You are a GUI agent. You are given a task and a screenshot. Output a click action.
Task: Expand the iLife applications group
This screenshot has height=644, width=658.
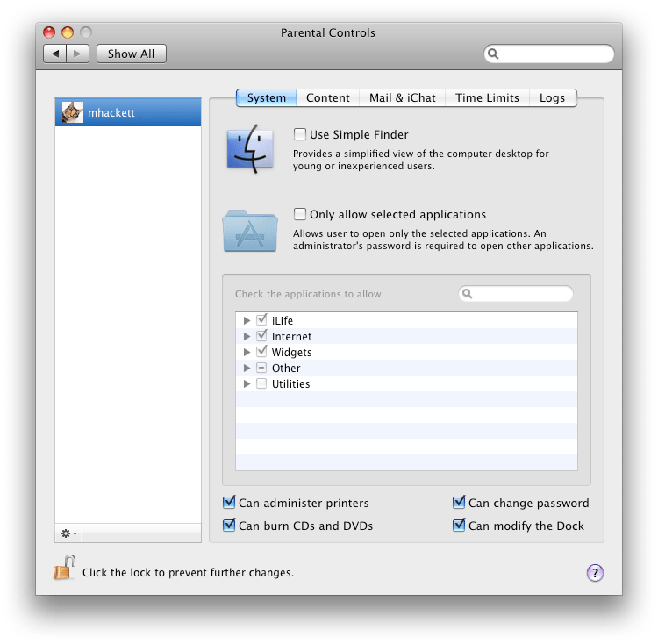tap(247, 320)
